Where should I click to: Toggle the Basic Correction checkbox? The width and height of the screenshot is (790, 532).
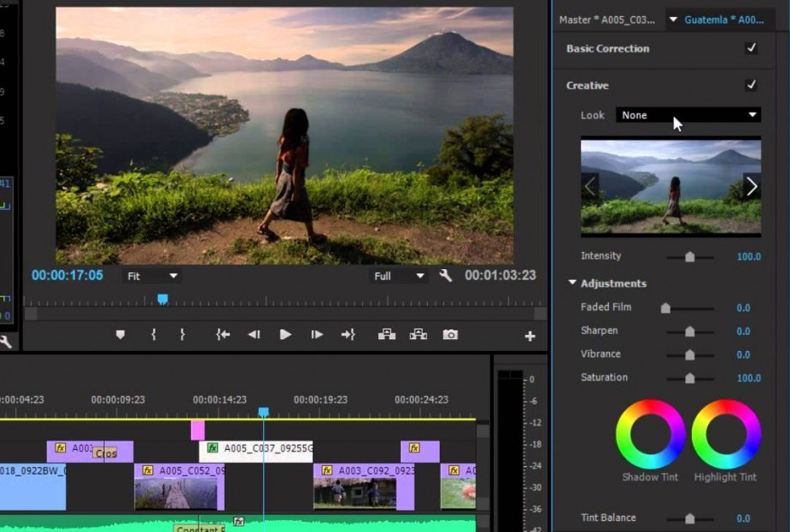click(752, 49)
